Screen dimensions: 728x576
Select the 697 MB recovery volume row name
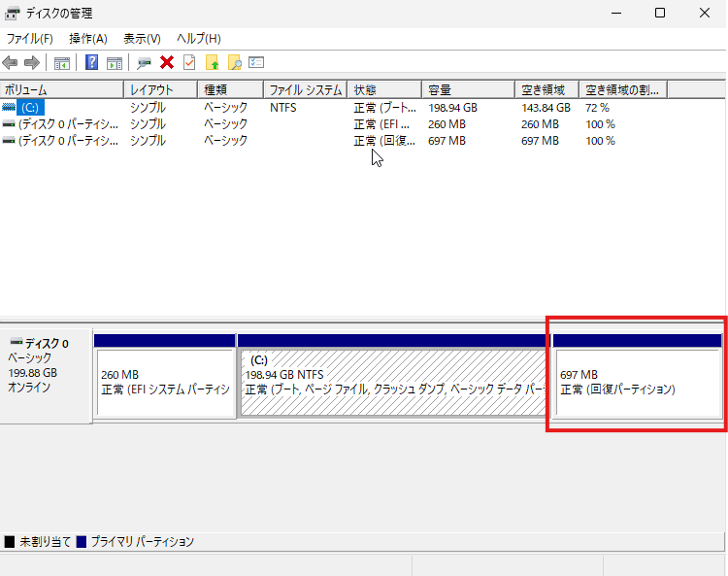click(68, 140)
